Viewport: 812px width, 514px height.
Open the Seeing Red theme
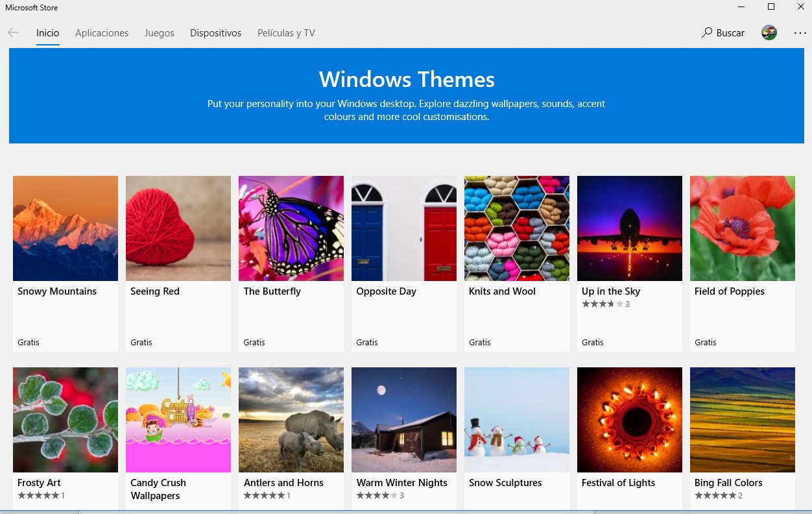pos(178,228)
